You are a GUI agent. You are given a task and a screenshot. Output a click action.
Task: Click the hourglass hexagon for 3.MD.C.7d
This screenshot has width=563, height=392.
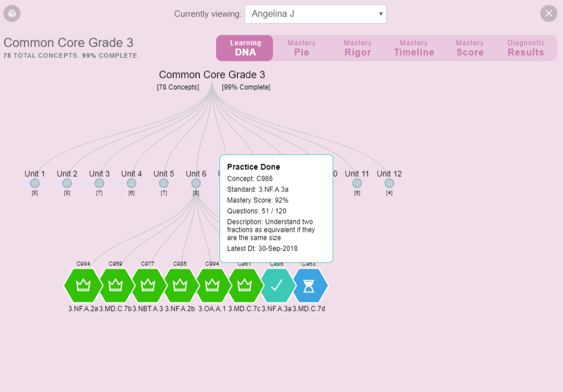(309, 285)
